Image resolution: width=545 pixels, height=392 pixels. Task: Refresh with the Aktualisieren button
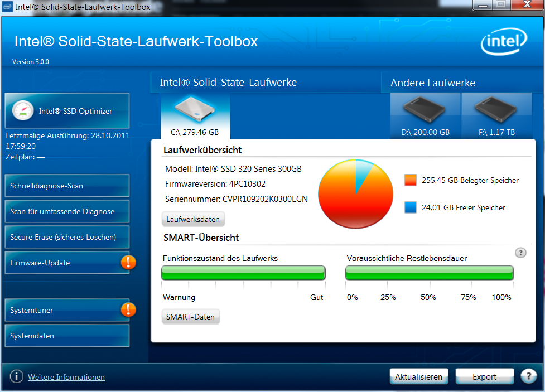click(x=418, y=376)
